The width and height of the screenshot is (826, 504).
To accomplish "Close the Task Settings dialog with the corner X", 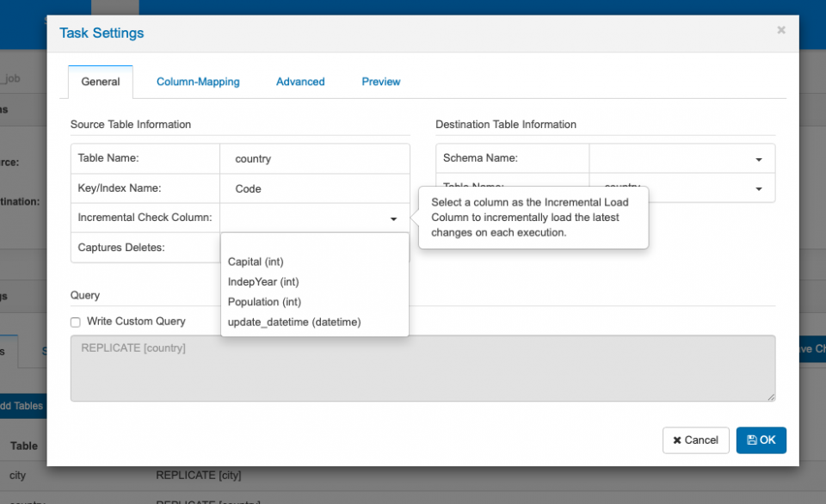I will pos(780,29).
